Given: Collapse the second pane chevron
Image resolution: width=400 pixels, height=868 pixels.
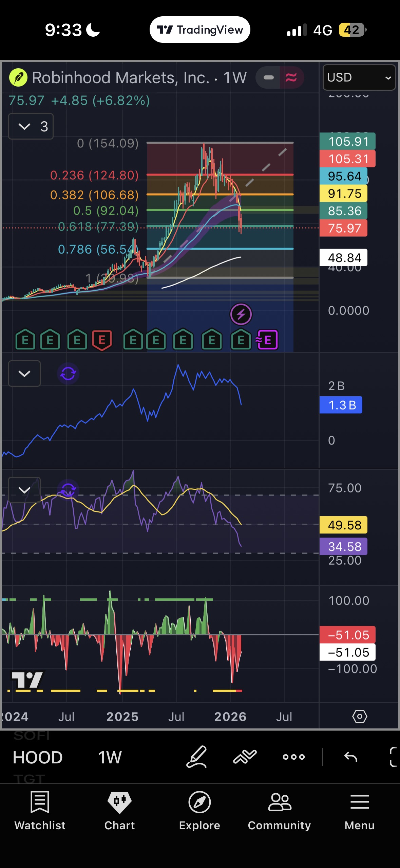Looking at the screenshot, I should (x=24, y=374).
